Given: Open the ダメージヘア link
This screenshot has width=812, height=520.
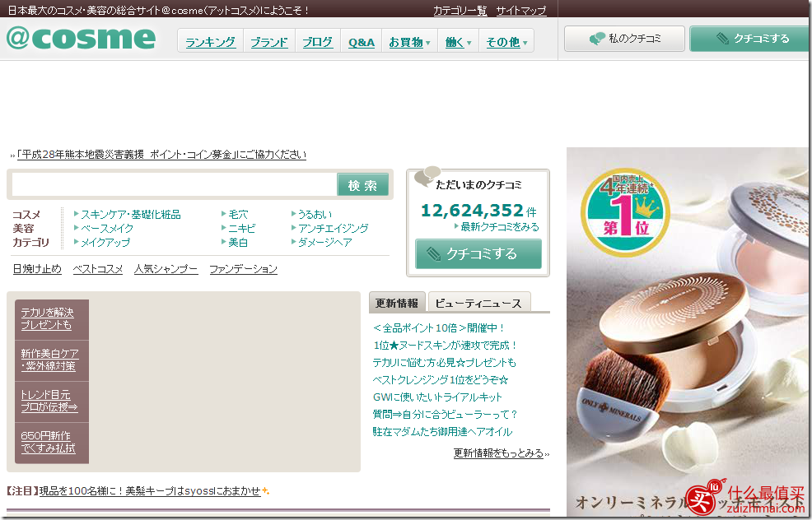Looking at the screenshot, I should click(x=325, y=242).
